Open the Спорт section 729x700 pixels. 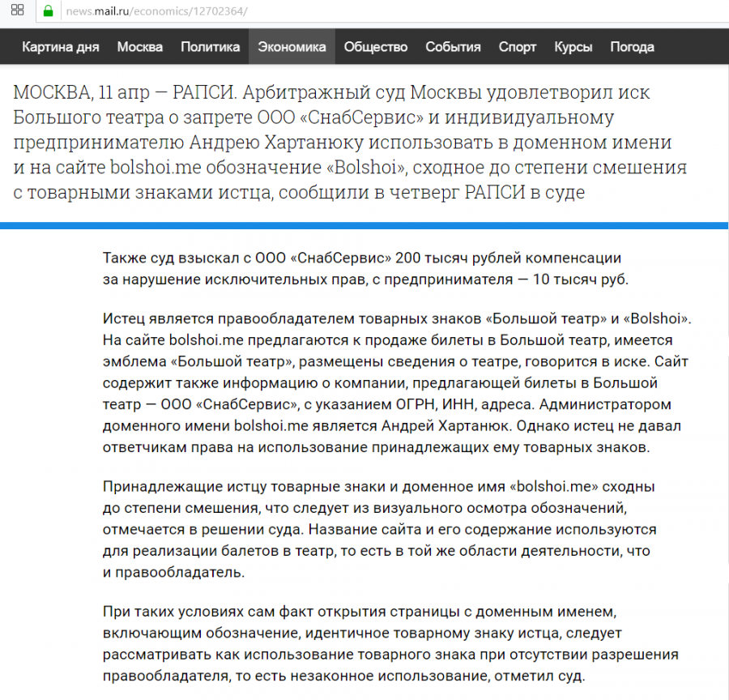(518, 47)
